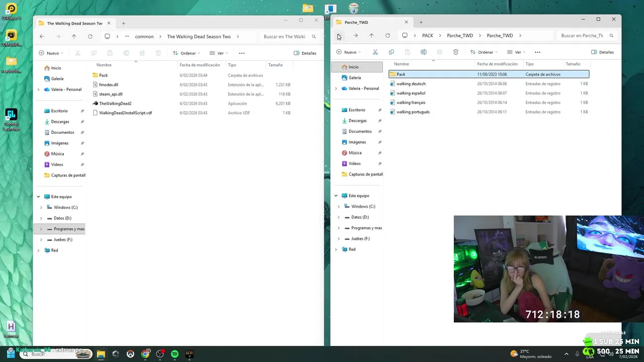The width and height of the screenshot is (644, 362).
Task: Open See more options in right window toolbar
Action: point(537,52)
